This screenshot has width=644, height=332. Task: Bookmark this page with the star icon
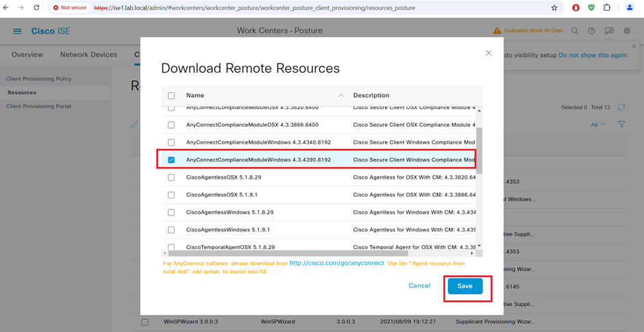(554, 8)
